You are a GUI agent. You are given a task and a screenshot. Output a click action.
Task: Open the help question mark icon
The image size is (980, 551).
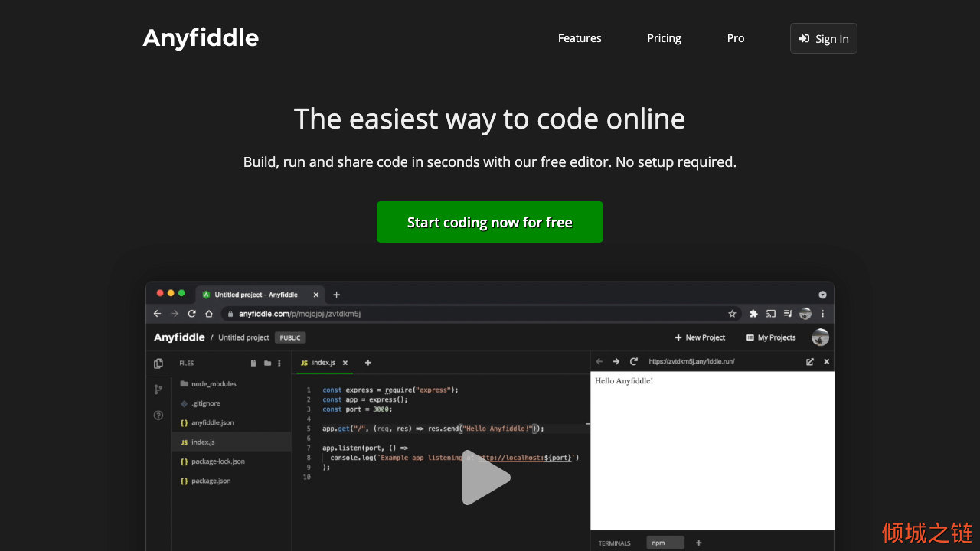tap(158, 416)
